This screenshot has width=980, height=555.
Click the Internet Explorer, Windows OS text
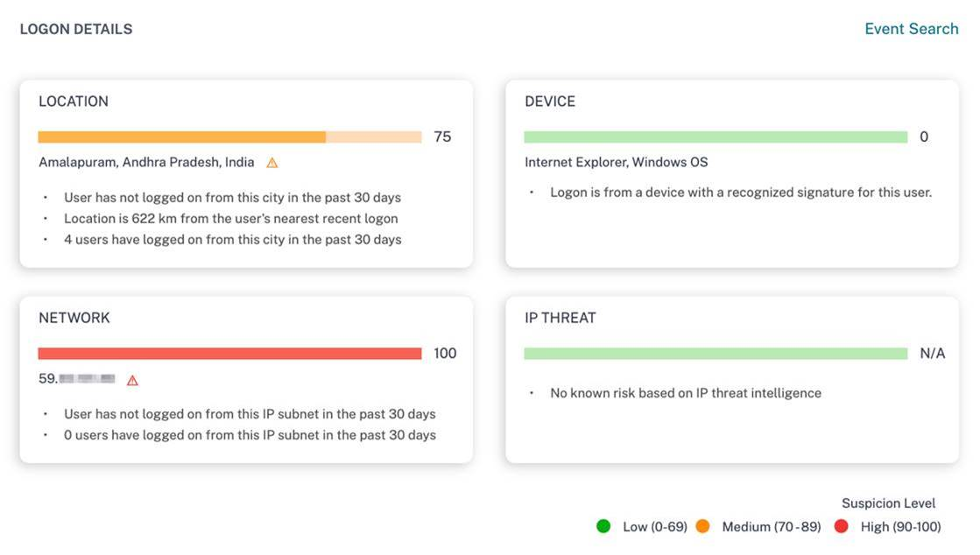(x=616, y=162)
